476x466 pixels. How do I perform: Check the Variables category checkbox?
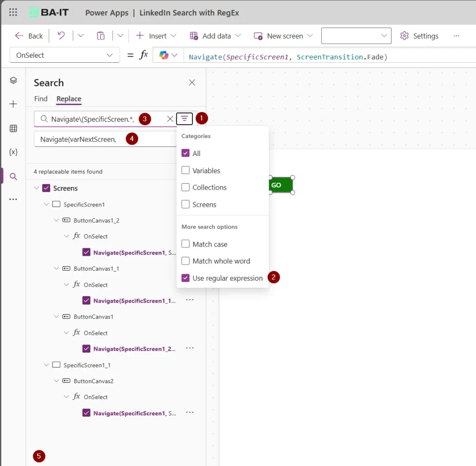click(x=185, y=170)
